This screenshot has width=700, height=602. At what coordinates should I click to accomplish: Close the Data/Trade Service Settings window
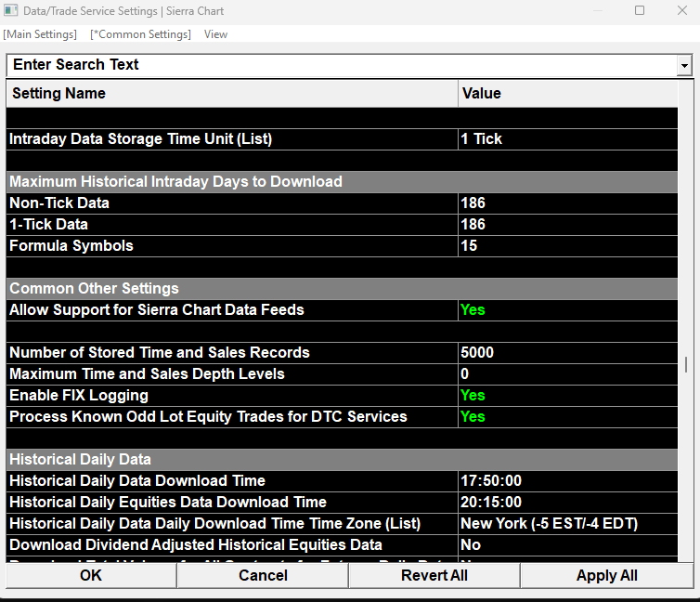(x=682, y=10)
